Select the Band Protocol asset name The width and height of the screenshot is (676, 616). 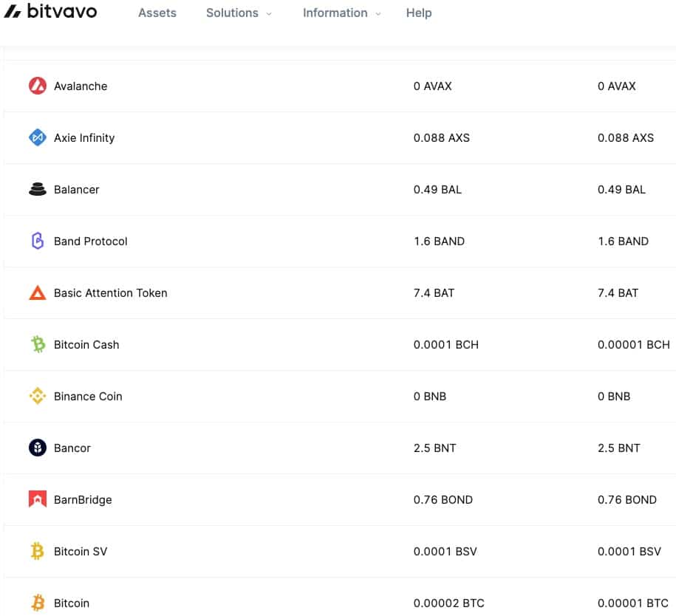click(x=91, y=242)
